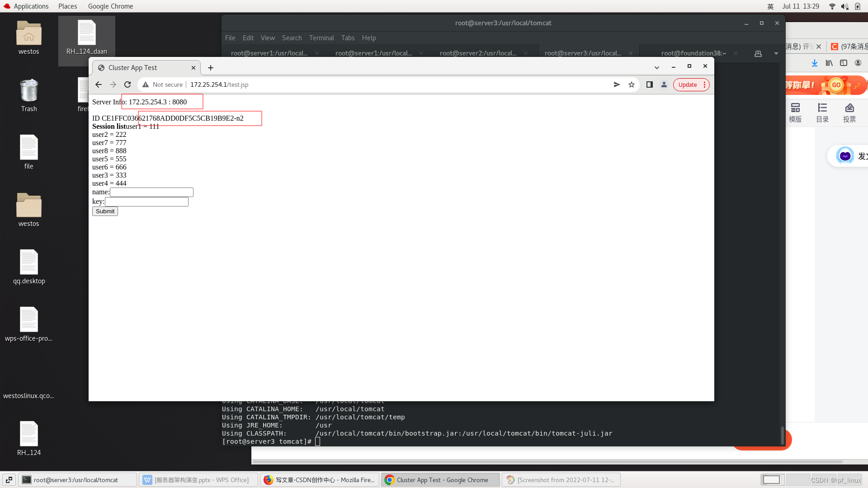Click the Chrome Update button
This screenshot has height=488, width=868.
click(x=687, y=84)
